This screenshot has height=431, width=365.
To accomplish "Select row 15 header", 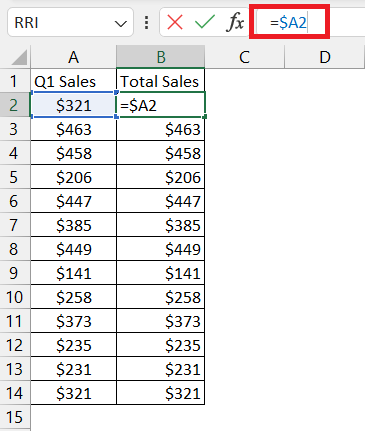I will pos(15,417).
